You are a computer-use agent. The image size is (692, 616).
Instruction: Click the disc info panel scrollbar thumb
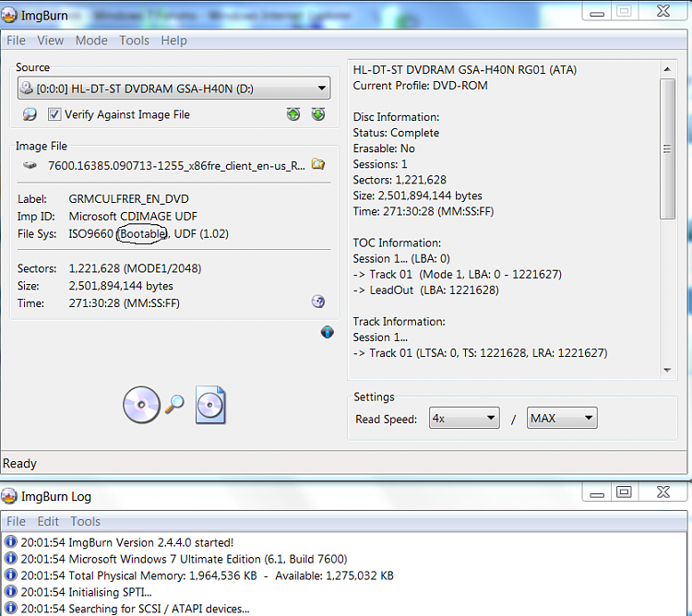click(667, 148)
